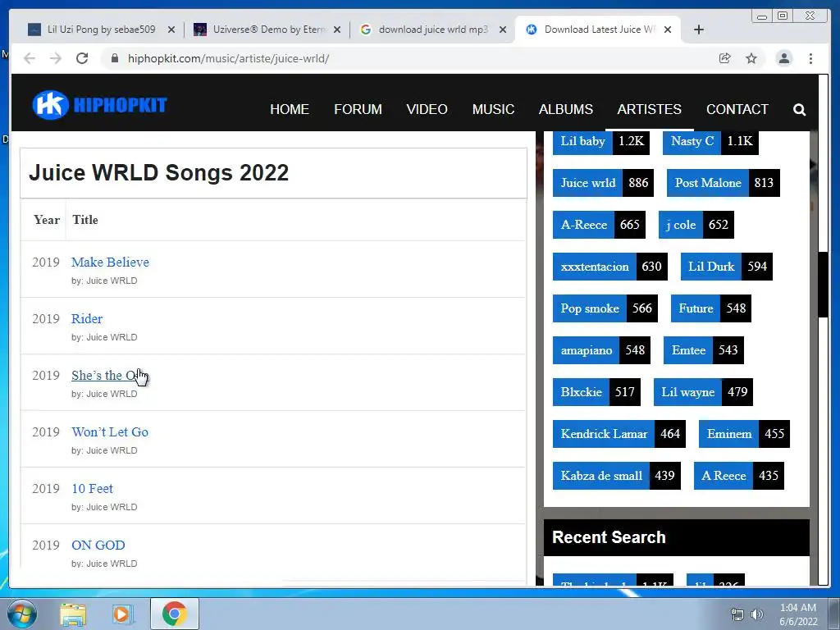Screen dimensions: 840x630
Task: Click the Kendrick Lamar artist tag
Action: pos(619,433)
